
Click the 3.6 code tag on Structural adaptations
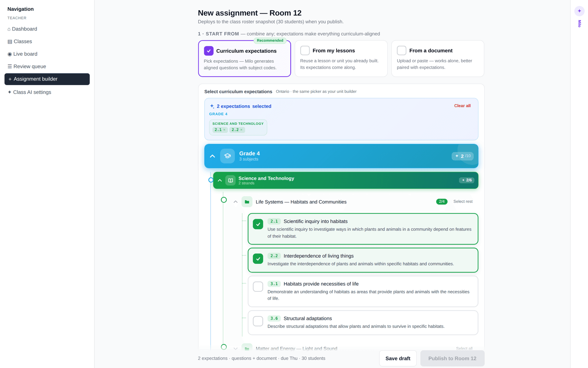[x=274, y=318]
